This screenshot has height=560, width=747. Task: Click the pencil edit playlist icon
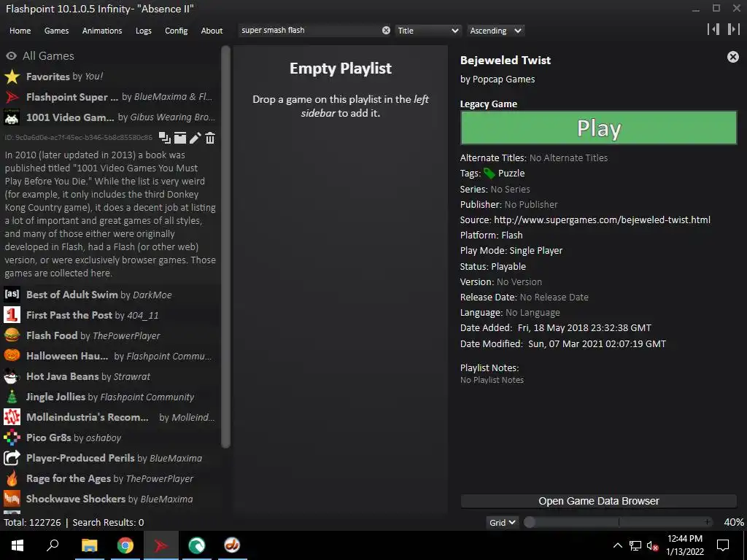point(196,138)
